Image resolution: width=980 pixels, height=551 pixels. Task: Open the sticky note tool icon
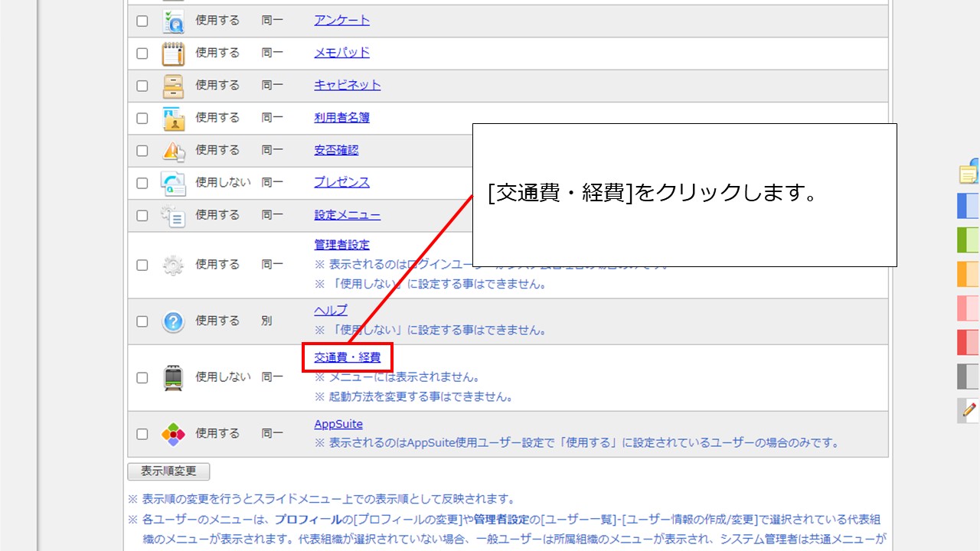pyautogui.click(x=969, y=173)
